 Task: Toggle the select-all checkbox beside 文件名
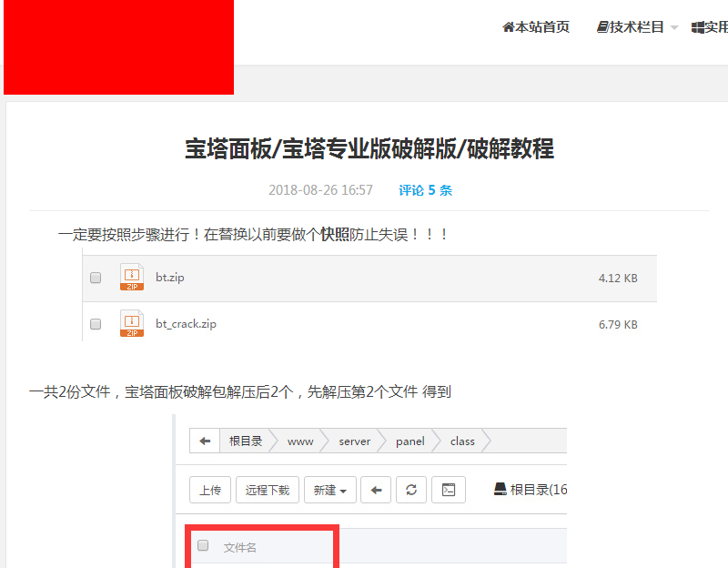(x=203, y=544)
